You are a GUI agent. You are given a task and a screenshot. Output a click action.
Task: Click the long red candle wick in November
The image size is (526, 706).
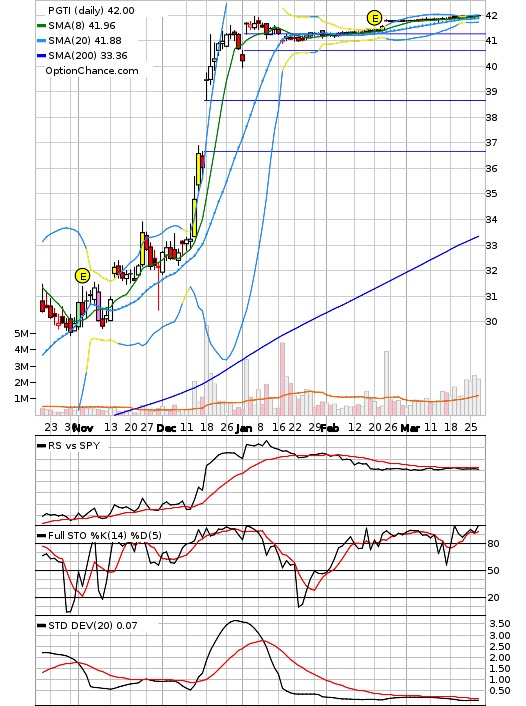[x=159, y=288]
